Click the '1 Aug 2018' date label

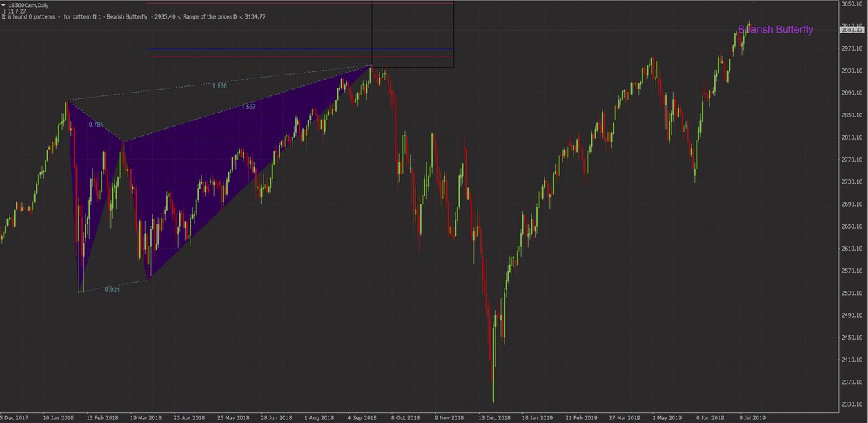coord(319,418)
